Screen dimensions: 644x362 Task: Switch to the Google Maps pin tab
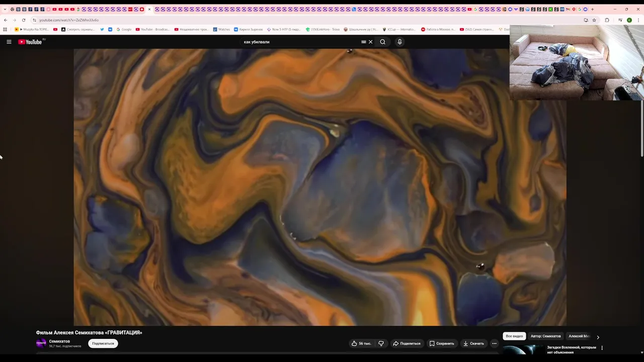pos(574,9)
